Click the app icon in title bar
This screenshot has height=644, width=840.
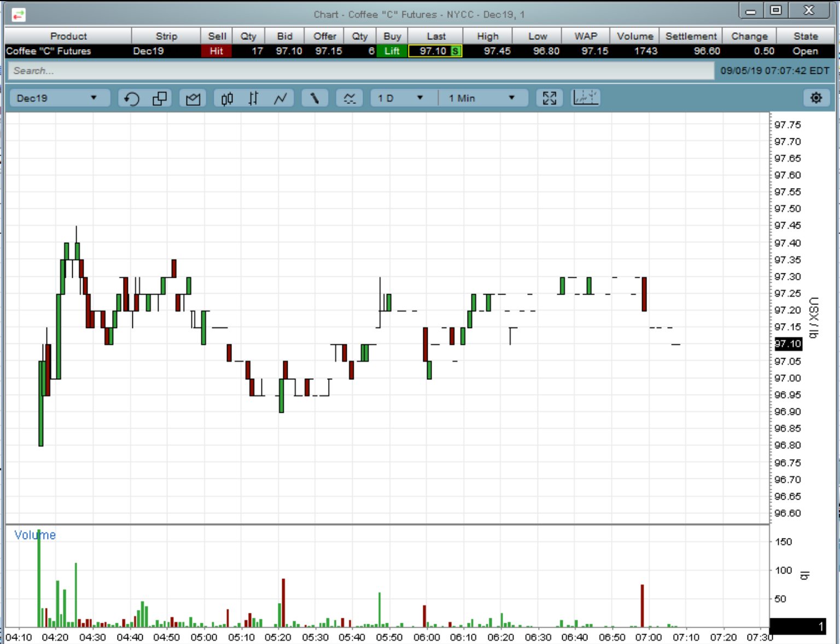click(19, 15)
